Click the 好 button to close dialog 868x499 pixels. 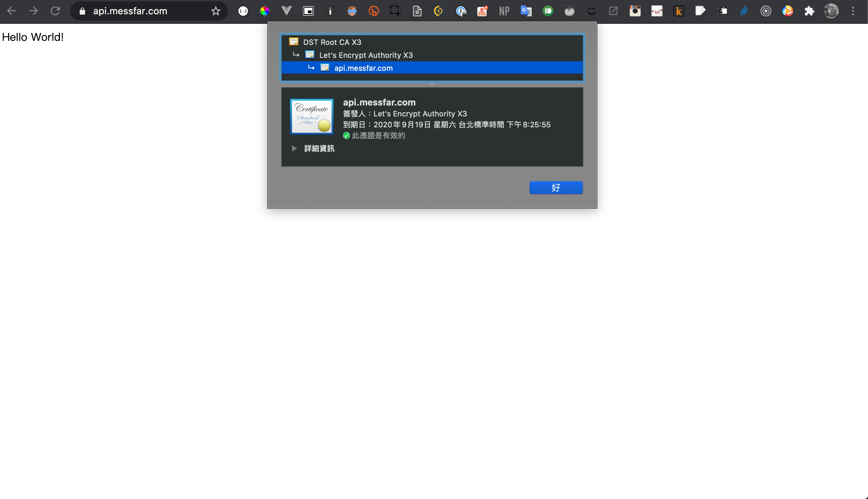[x=556, y=188]
